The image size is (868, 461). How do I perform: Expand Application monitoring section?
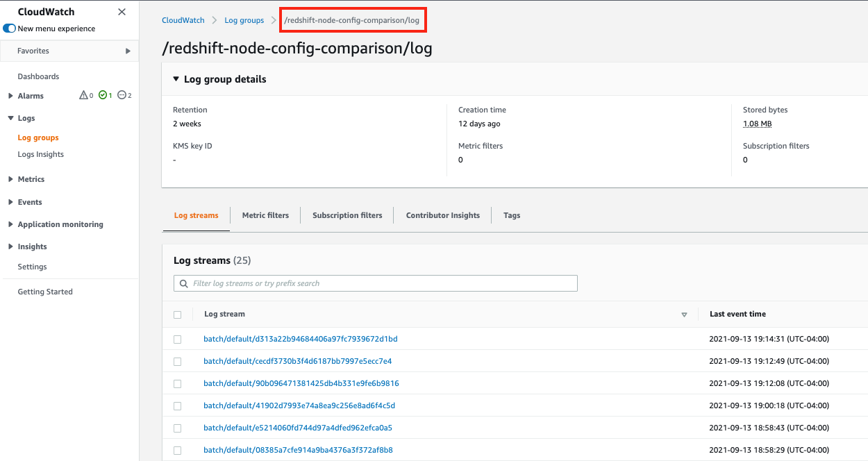(x=10, y=224)
